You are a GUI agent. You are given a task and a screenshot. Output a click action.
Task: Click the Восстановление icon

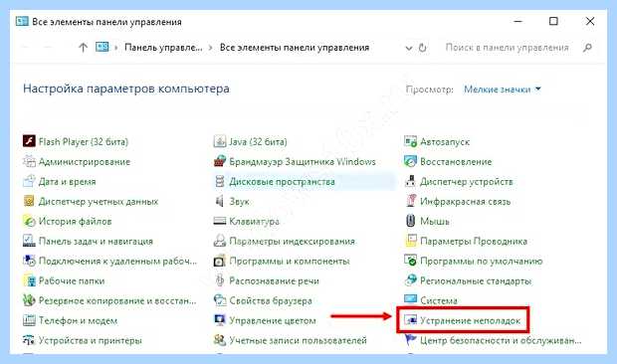click(410, 161)
